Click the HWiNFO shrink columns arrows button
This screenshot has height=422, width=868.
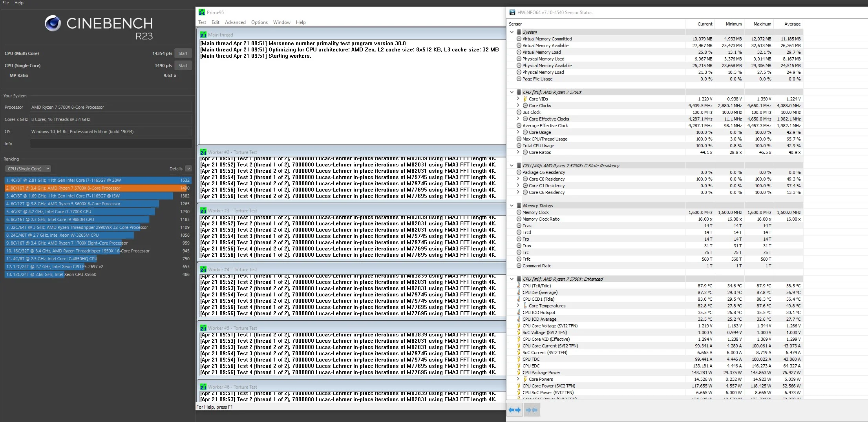click(x=531, y=410)
